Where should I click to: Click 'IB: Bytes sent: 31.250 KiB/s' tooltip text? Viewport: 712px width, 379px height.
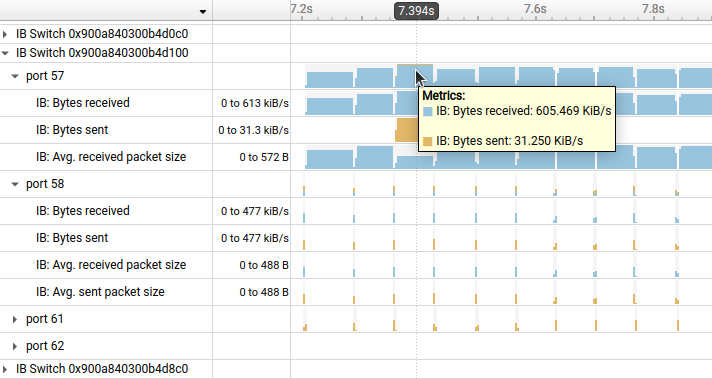(509, 141)
